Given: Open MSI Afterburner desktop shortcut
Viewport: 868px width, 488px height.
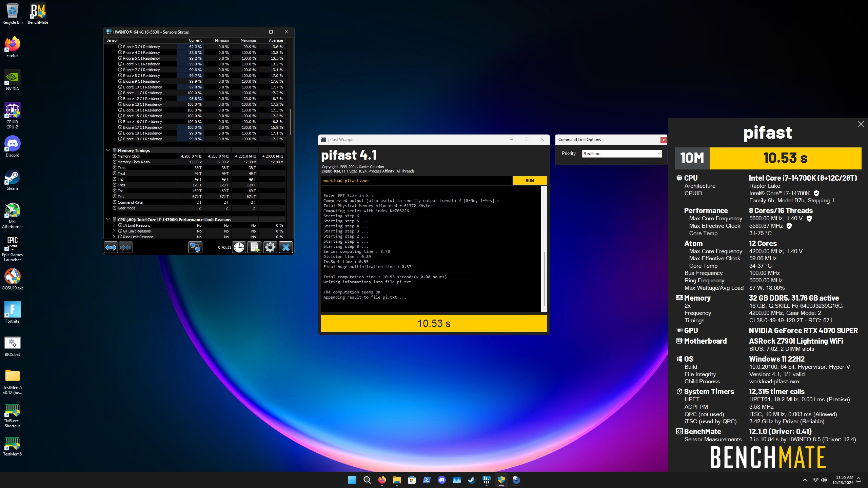Looking at the screenshot, I should tap(12, 216).
